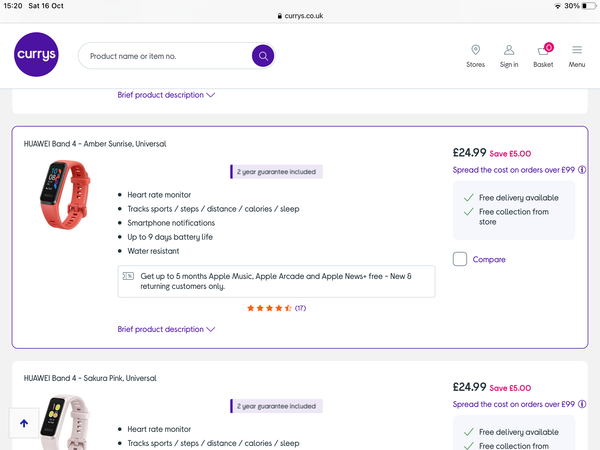Tap the currys.co.uk address bar
The height and width of the screenshot is (450, 600).
click(300, 16)
